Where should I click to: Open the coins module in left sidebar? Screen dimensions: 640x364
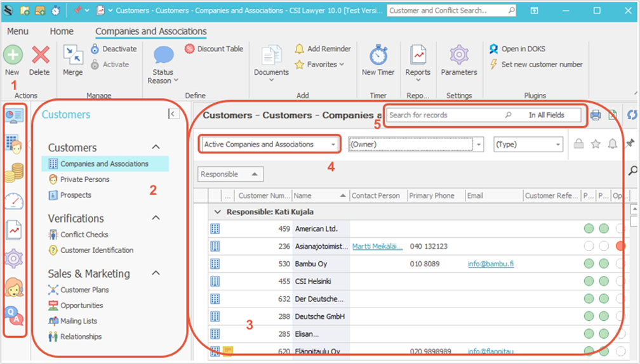click(14, 172)
